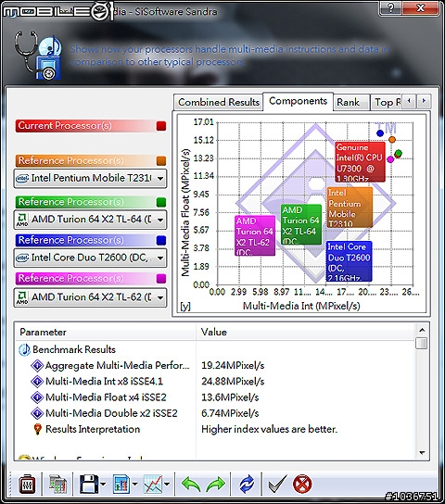Open the partially visible Top R tab
This screenshot has height=504, width=445.
click(388, 102)
